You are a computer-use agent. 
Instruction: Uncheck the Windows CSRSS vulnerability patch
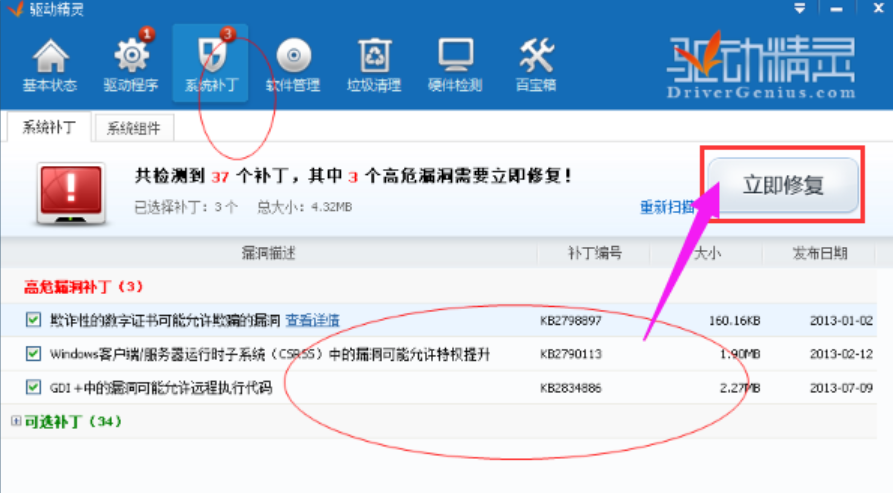click(x=33, y=354)
